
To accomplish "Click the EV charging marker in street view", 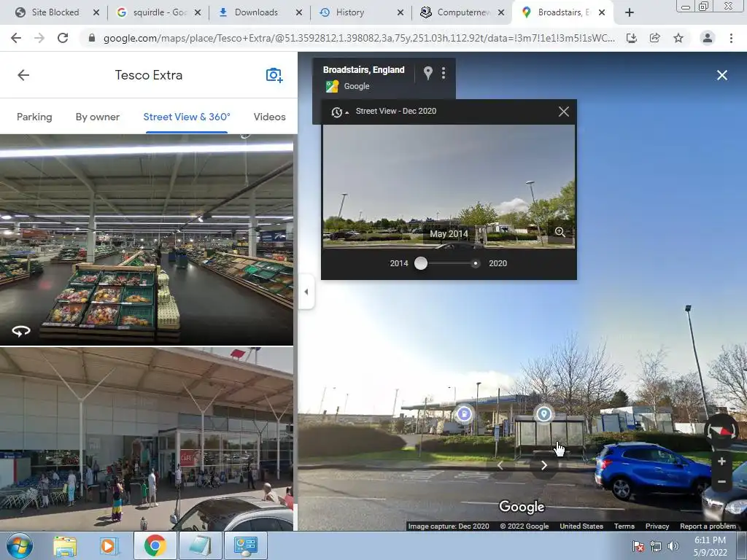I will pyautogui.click(x=464, y=413).
